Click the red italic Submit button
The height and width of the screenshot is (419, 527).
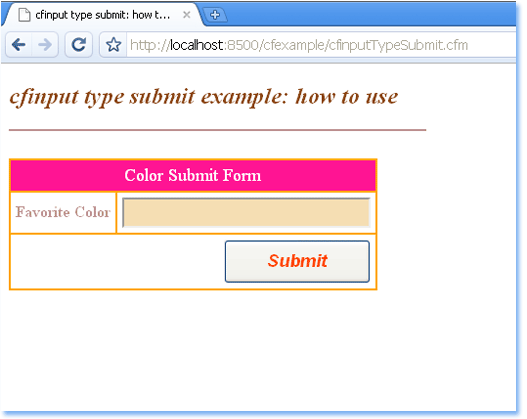tap(297, 261)
